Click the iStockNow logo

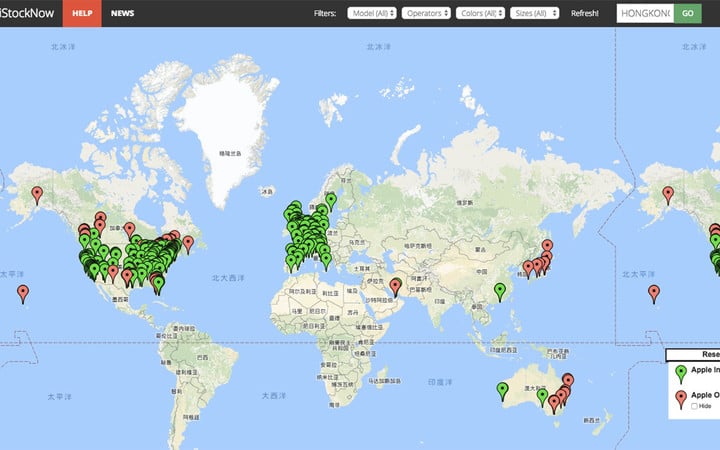coord(27,13)
